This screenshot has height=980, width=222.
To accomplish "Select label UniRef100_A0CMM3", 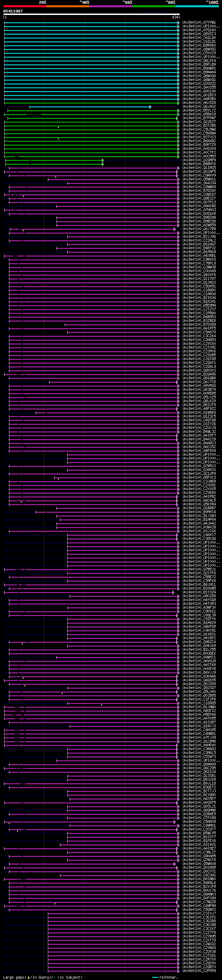I will click(x=199, y=156).
